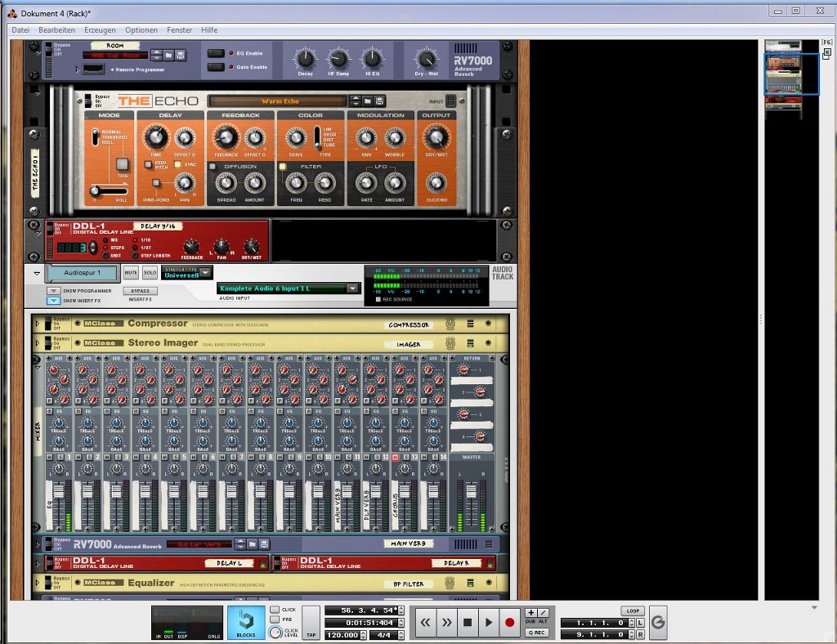Enable the CLICK checkbox in the transport
This screenshot has width=837, height=644.
[275, 610]
